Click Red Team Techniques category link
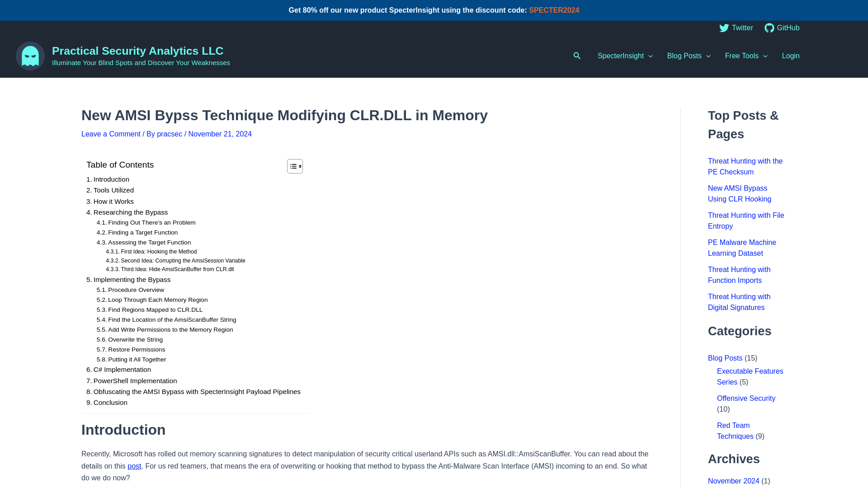The height and width of the screenshot is (488, 868). (x=735, y=431)
